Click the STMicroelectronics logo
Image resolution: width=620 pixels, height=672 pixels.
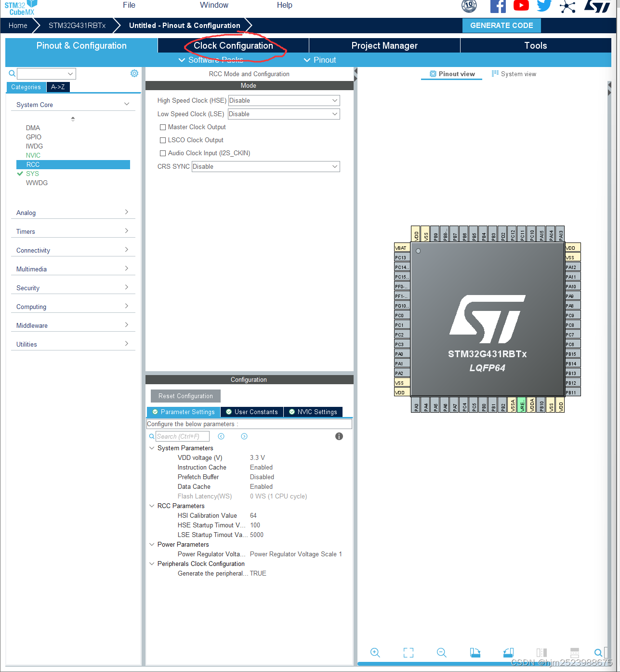pyautogui.click(x=597, y=6)
